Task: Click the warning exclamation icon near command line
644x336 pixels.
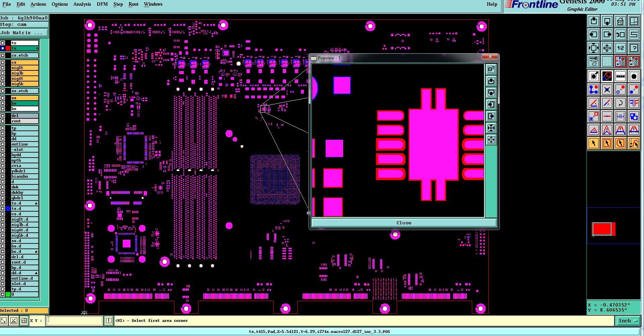Action: point(108,321)
